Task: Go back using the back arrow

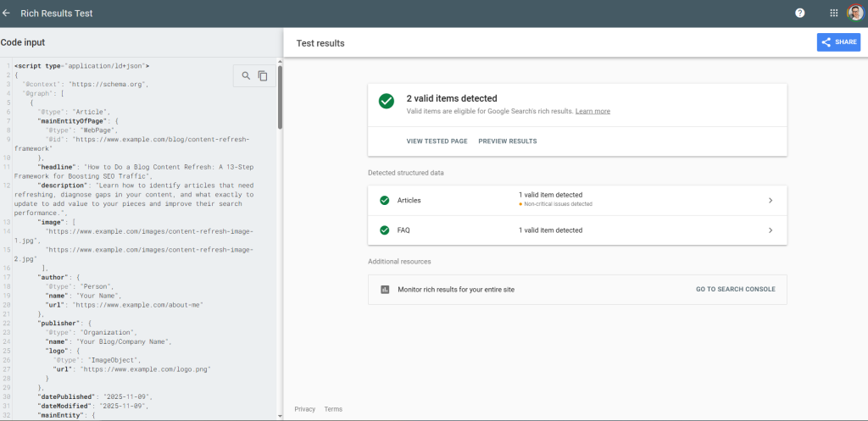Action: 6,13
